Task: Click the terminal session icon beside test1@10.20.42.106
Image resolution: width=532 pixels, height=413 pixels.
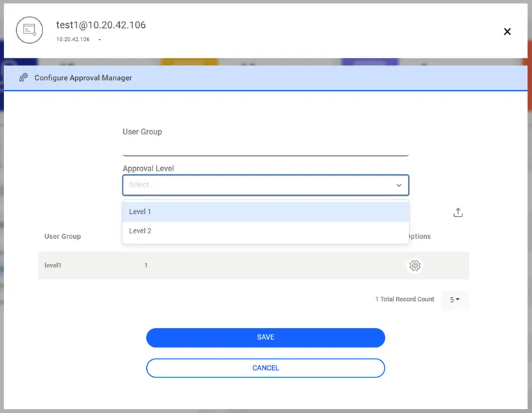Action: (29, 30)
